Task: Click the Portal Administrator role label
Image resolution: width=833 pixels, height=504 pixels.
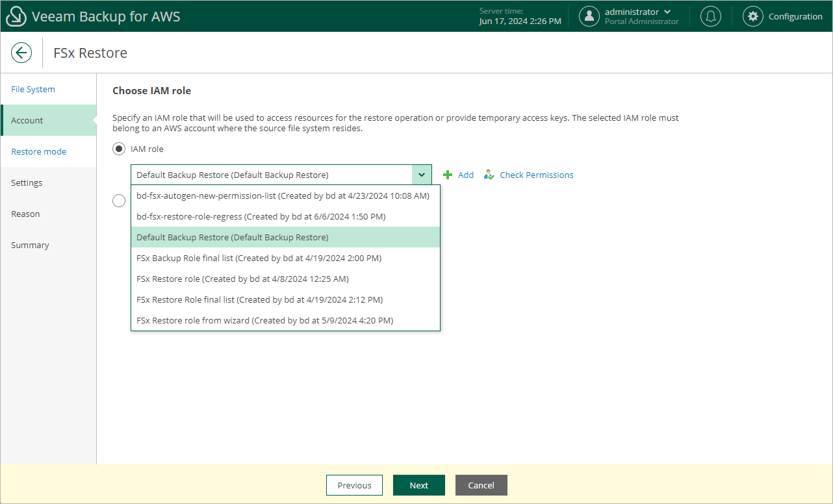Action: pos(642,21)
